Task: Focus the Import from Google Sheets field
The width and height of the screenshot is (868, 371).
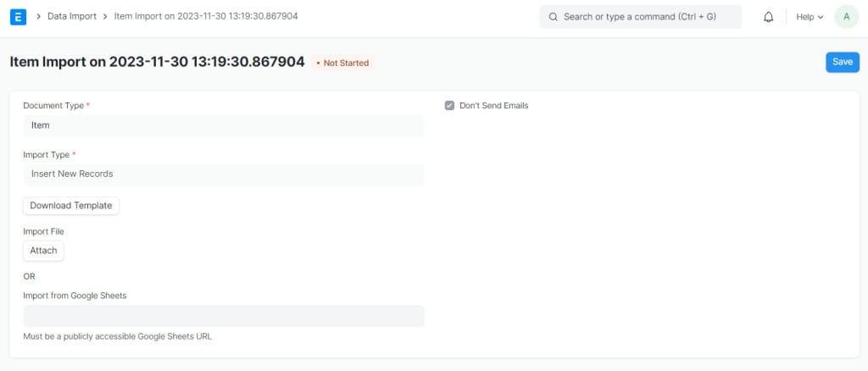Action: 223,316
